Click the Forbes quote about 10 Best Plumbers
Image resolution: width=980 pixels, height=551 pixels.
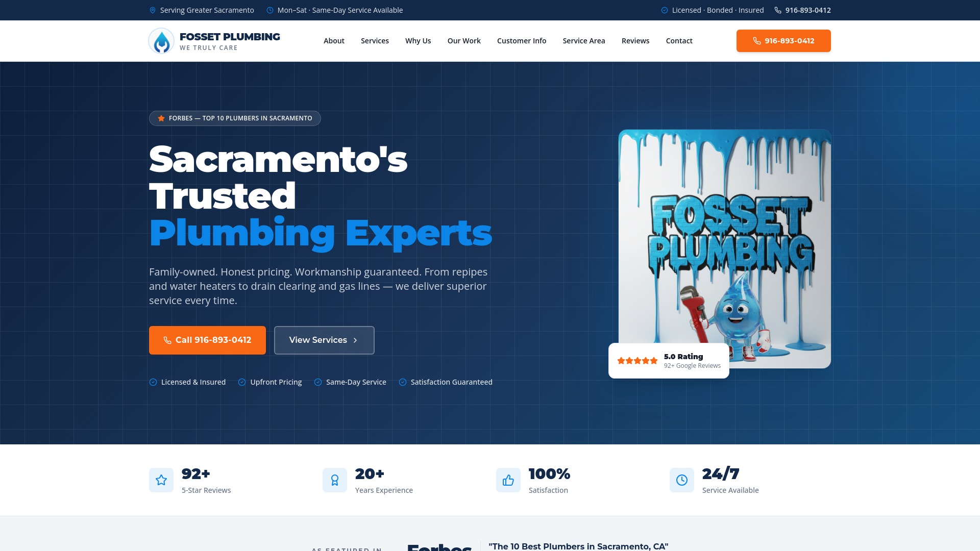tap(578, 546)
